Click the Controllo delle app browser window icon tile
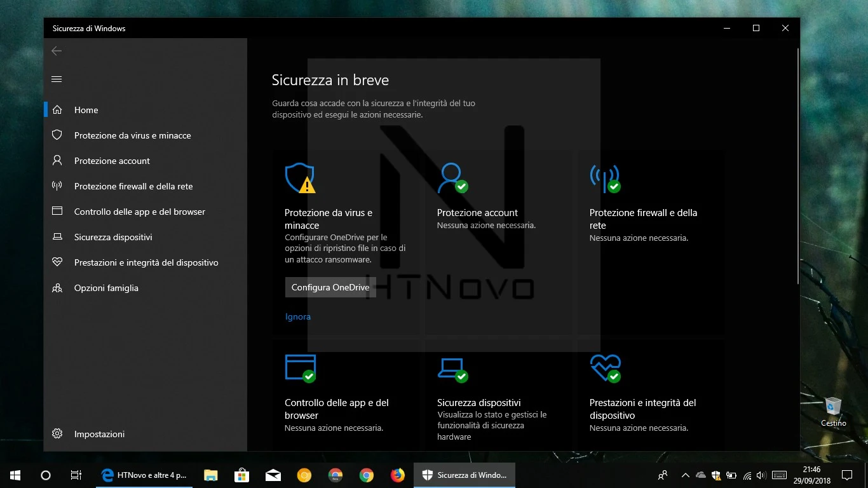 pyautogui.click(x=300, y=368)
